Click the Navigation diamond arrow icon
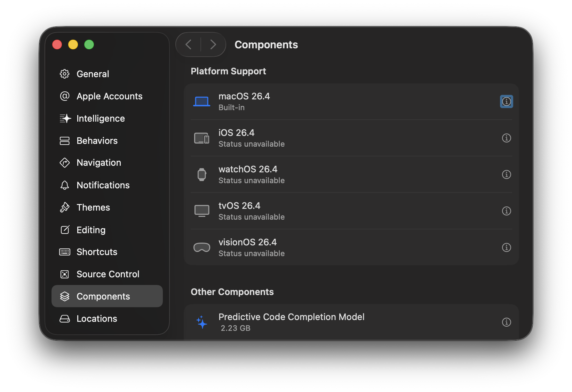Image resolution: width=572 pixels, height=392 pixels. [65, 163]
